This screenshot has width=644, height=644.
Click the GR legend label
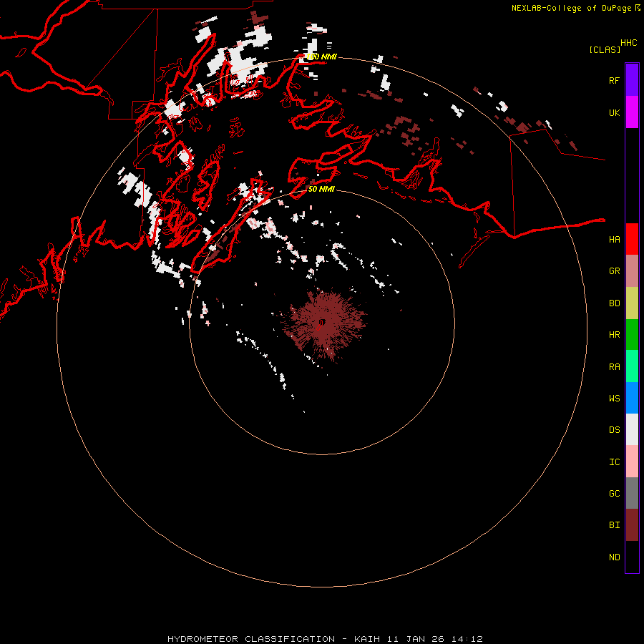[614, 271]
